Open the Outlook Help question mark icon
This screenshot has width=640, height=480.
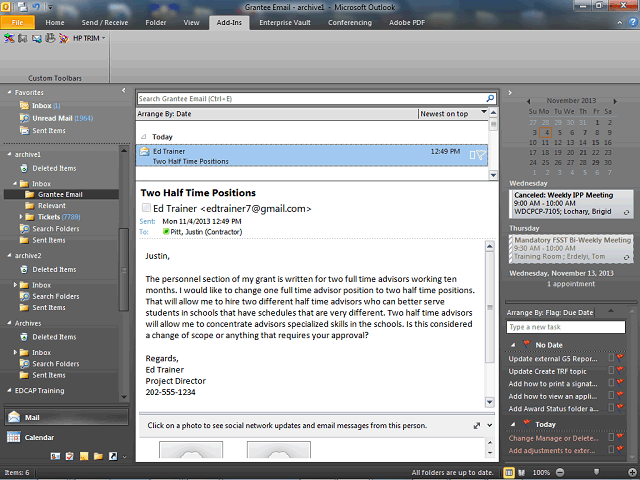tap(633, 22)
